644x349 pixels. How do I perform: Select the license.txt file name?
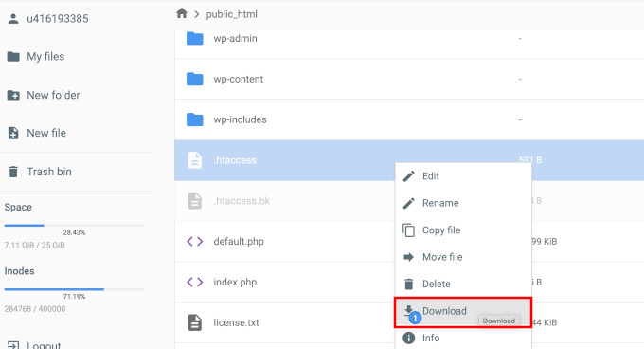tap(236, 322)
